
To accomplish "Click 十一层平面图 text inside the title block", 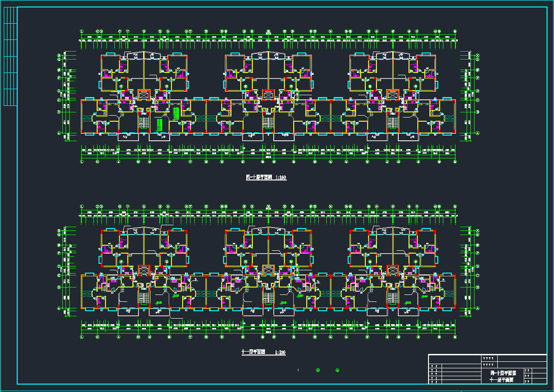I will coord(501,380).
